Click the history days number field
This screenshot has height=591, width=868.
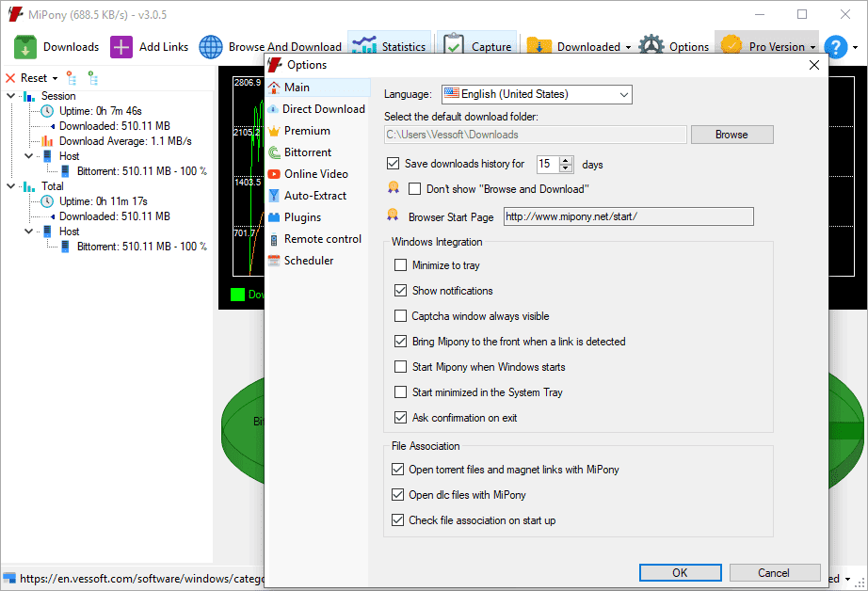coord(548,164)
